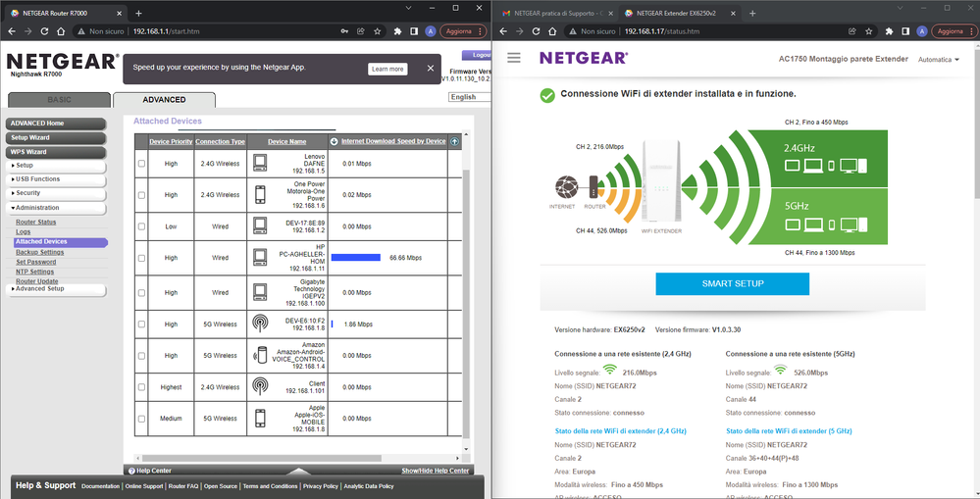The image size is (980, 499).
Task: Open the Backup Settings link
Action: pyautogui.click(x=39, y=252)
